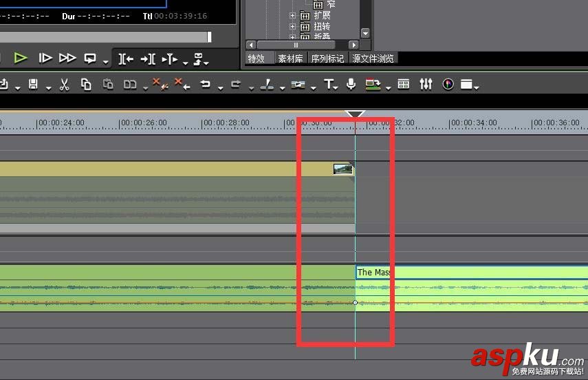Delete the selected clip icon
Viewport: 588px width, 380px height.
[160, 84]
